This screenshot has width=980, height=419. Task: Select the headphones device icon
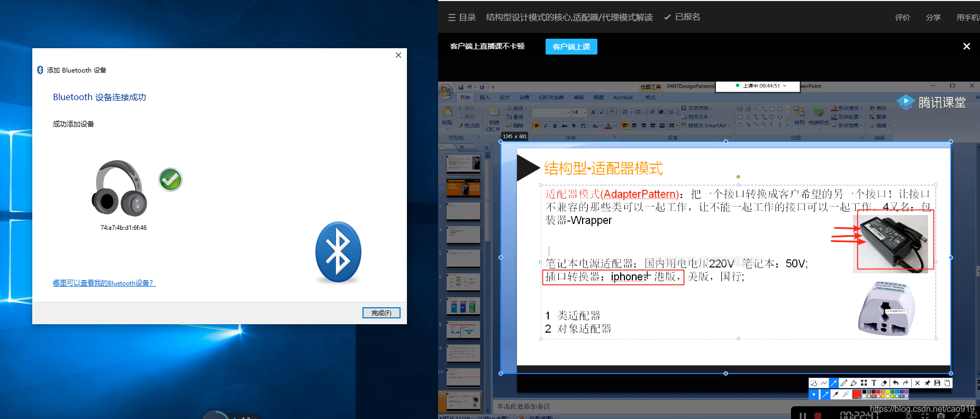[120, 188]
